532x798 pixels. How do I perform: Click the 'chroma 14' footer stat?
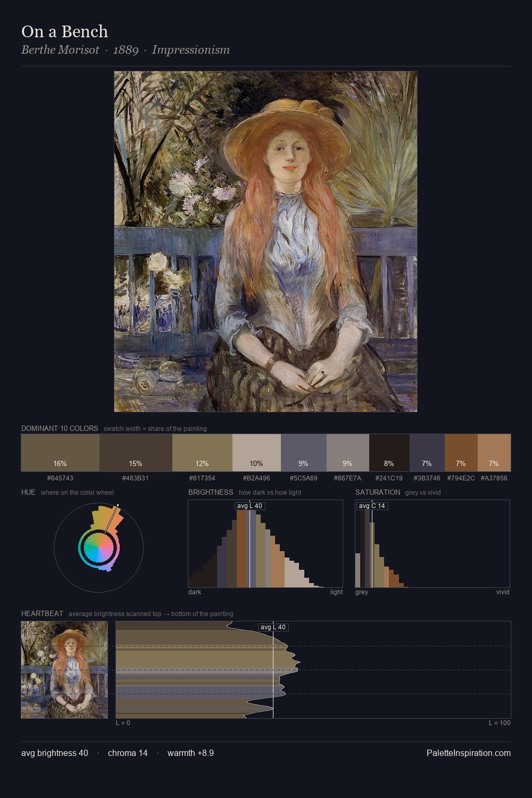coord(128,753)
